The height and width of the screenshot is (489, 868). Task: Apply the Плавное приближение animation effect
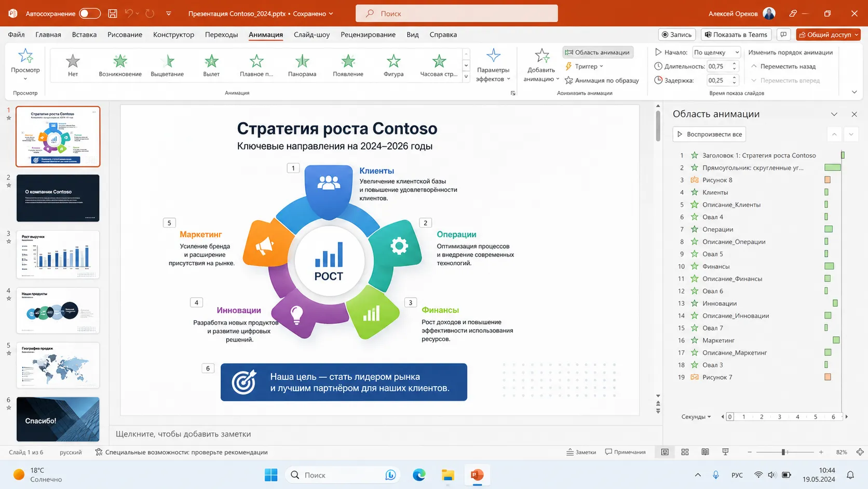(256, 65)
